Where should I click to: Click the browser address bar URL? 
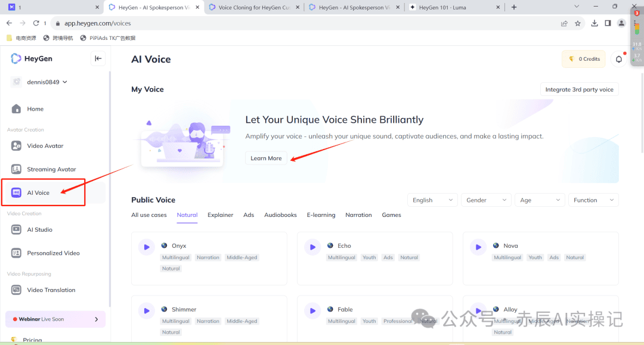97,23
